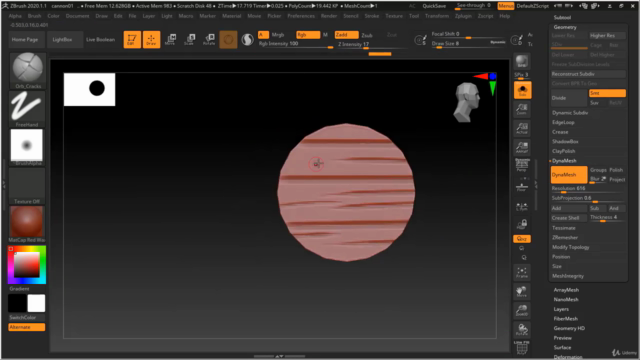Image resolution: width=640 pixels, height=360 pixels.
Task: Toggle the Zsub button
Action: (x=367, y=36)
